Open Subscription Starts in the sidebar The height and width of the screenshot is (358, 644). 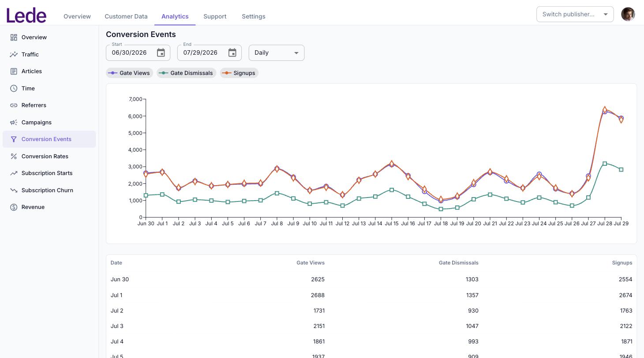49,173
